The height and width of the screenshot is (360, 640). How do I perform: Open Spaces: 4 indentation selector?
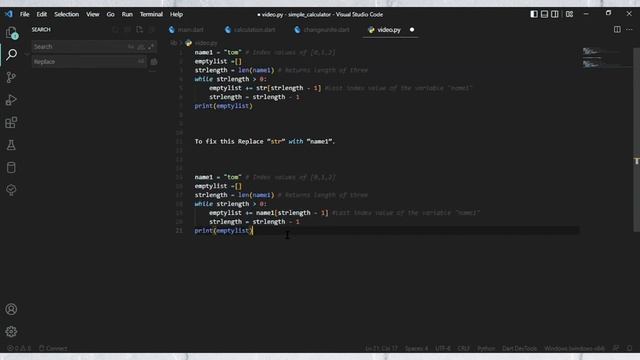416,348
